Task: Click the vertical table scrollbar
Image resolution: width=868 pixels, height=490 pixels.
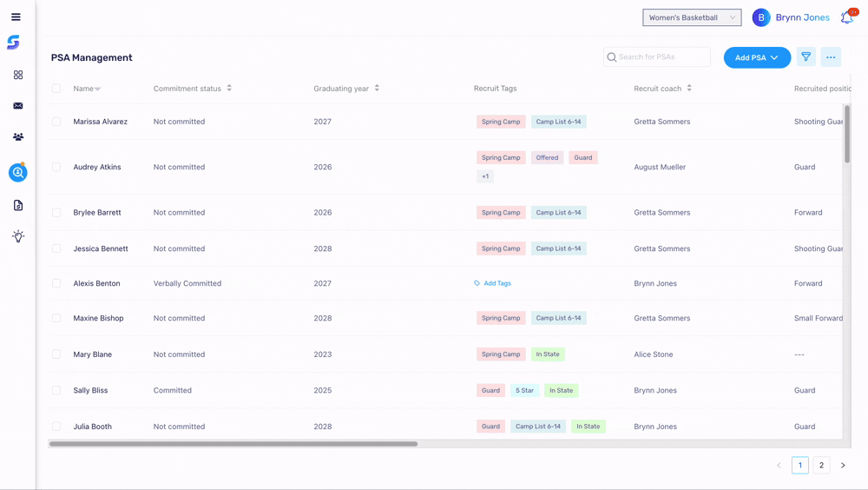Action: coord(847,134)
